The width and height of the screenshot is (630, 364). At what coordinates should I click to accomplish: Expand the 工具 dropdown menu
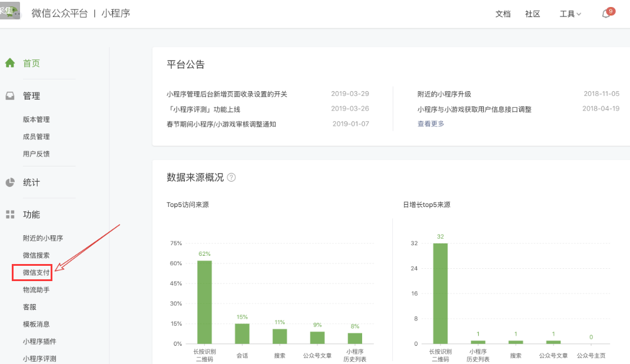(x=571, y=14)
